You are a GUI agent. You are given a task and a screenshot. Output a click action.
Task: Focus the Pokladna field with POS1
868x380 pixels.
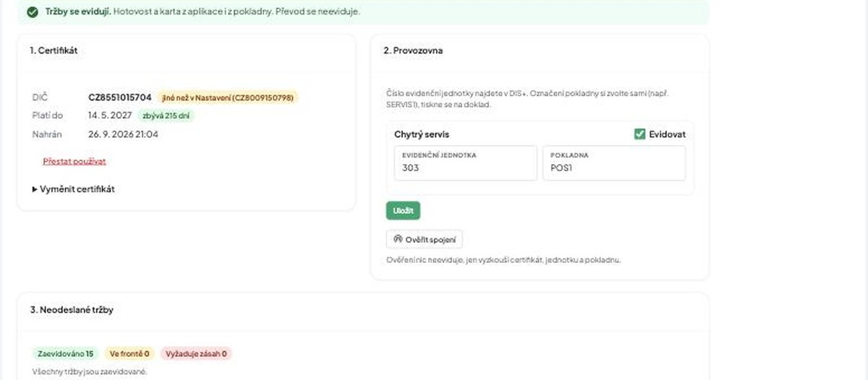tap(613, 163)
